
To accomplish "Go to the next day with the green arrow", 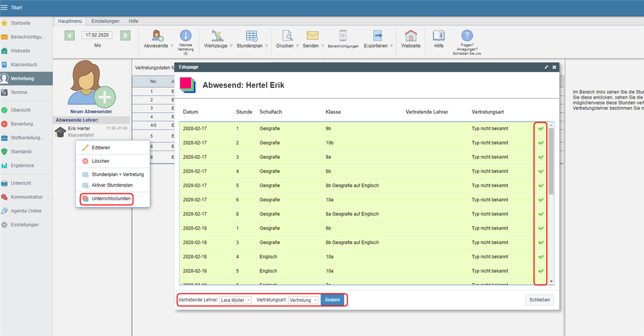I will 125,35.
